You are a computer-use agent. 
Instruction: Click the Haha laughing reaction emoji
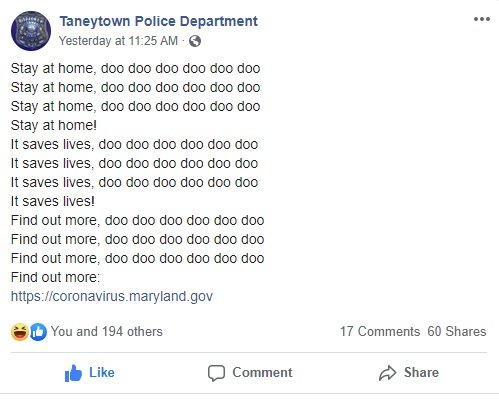coord(20,332)
